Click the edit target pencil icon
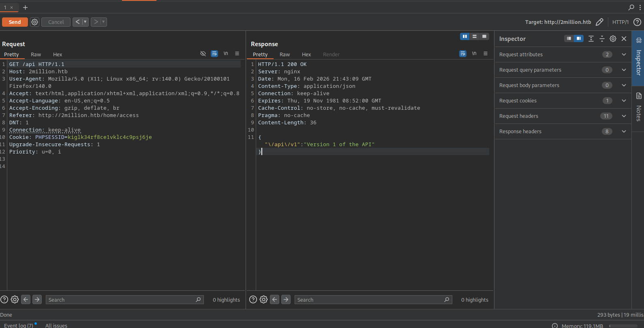The height and width of the screenshot is (328, 644). 599,22
